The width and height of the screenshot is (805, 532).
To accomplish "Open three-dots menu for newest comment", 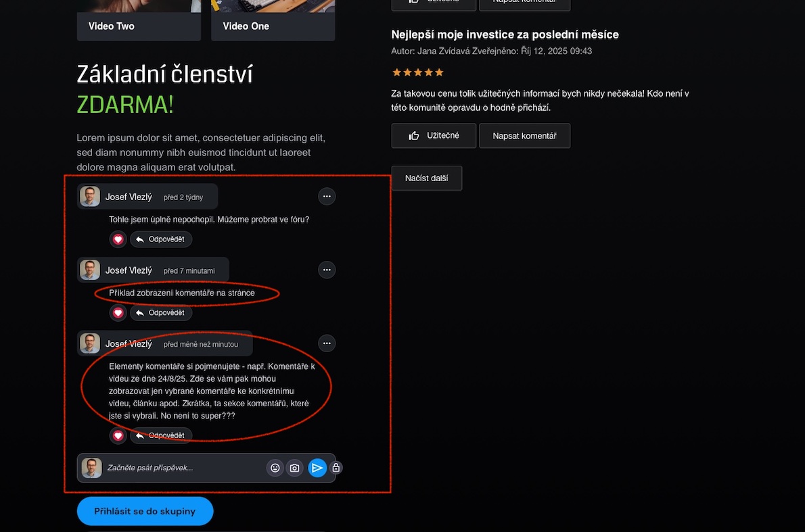I will tap(327, 343).
